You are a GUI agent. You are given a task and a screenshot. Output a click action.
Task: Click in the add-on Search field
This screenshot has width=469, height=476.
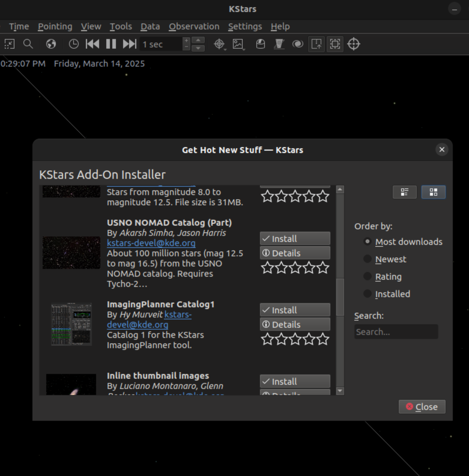(x=396, y=332)
